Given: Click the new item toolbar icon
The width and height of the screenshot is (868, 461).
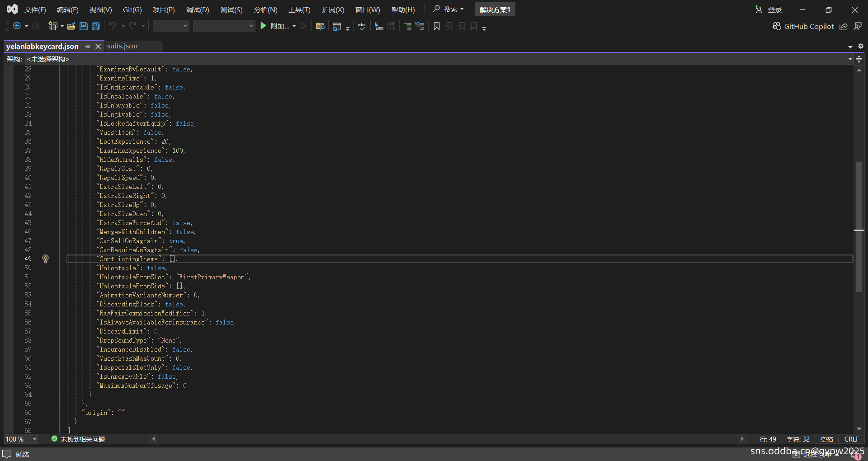Looking at the screenshot, I should click(53, 26).
